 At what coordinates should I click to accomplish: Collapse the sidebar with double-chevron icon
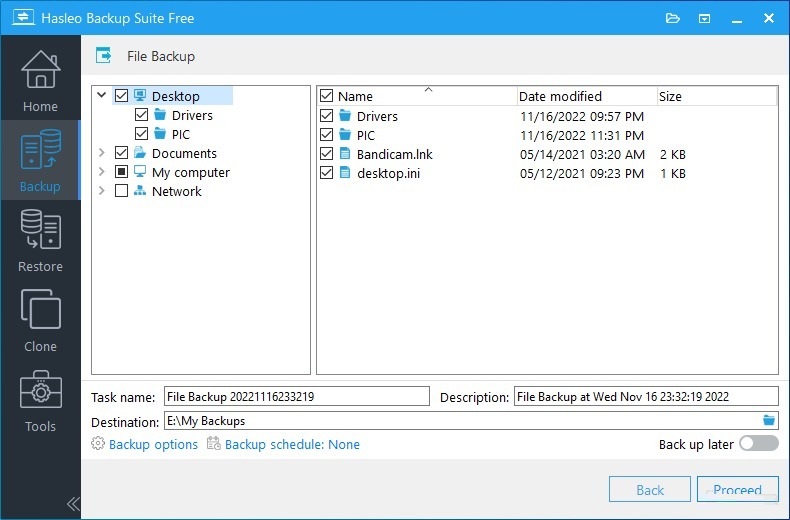coord(72,503)
